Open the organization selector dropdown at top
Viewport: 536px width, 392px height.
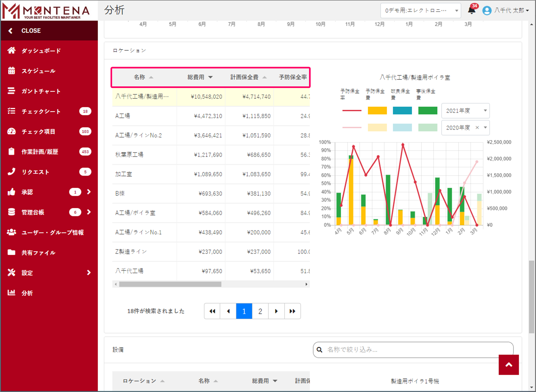(420, 10)
